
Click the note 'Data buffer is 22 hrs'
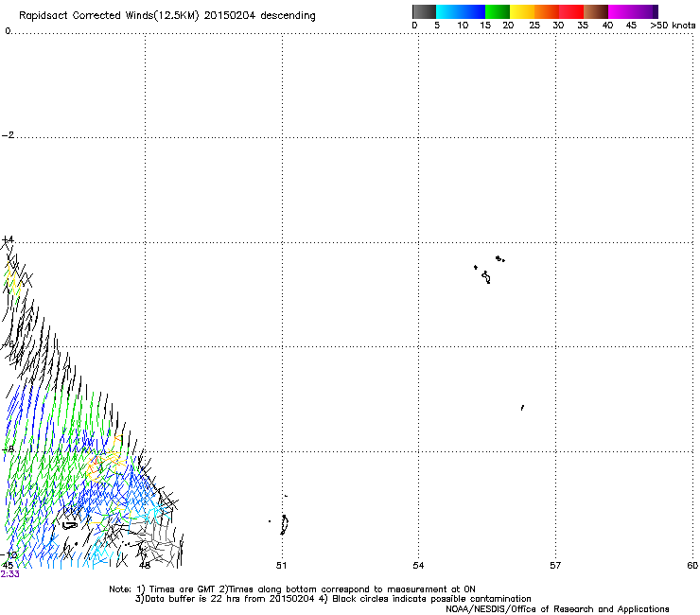point(192,599)
